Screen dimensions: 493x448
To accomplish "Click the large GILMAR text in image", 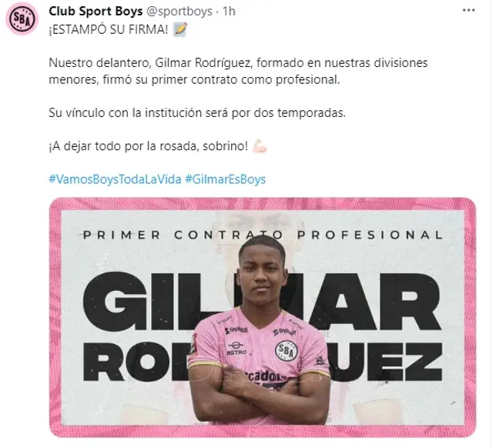I will coord(262,301).
